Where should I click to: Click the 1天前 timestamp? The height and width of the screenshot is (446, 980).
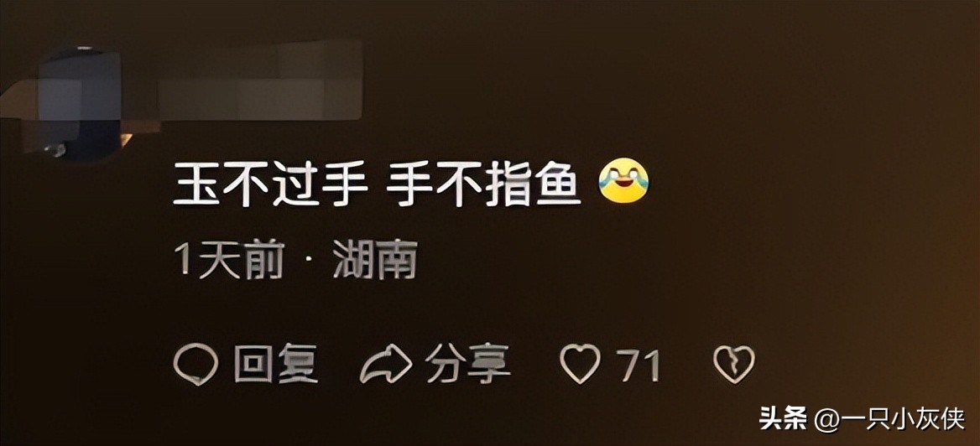pyautogui.click(x=229, y=258)
